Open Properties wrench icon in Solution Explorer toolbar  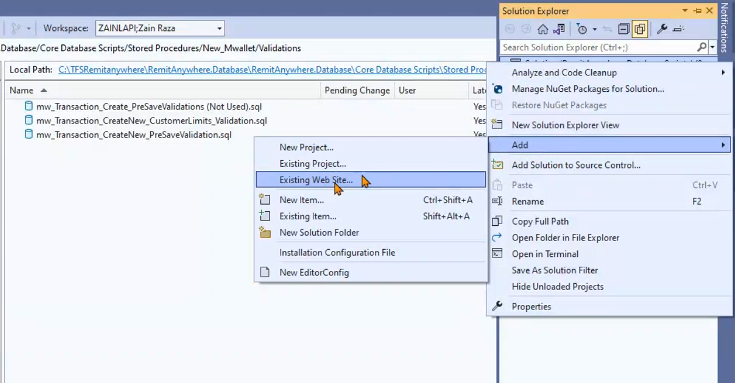(662, 29)
